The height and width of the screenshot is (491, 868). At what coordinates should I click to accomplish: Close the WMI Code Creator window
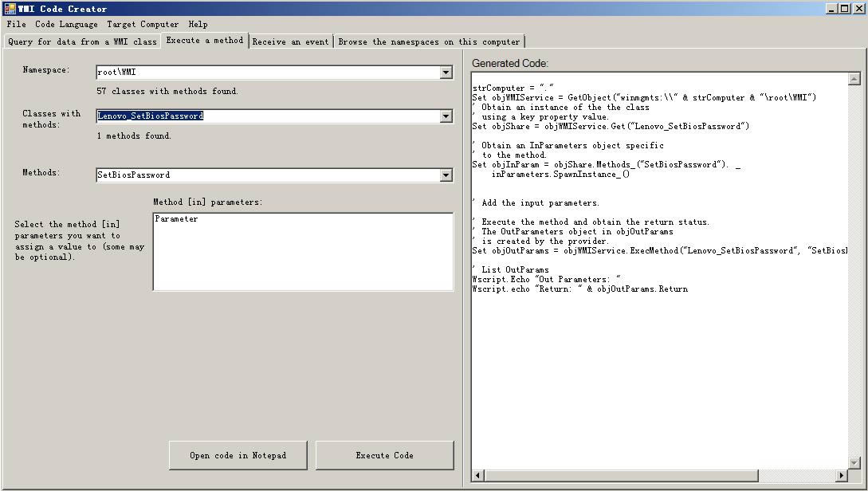click(x=858, y=8)
